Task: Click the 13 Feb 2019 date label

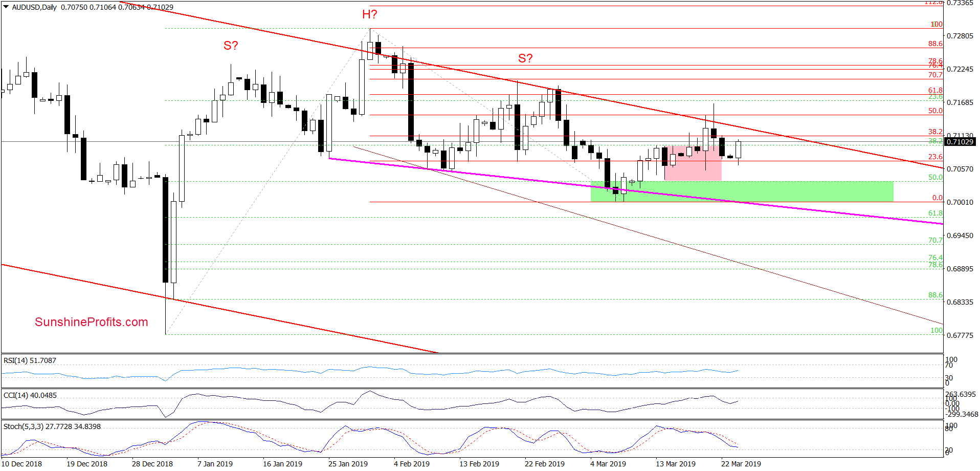Action: [479, 464]
